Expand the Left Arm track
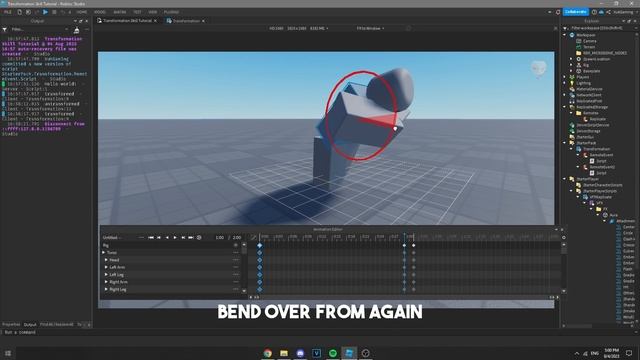The width and height of the screenshot is (640, 360). [x=106, y=267]
